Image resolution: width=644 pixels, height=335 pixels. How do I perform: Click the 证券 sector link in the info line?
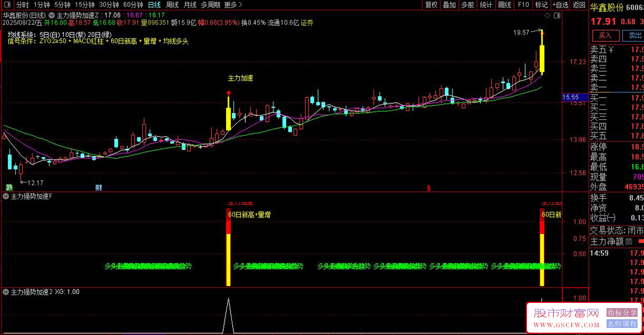coord(307,23)
